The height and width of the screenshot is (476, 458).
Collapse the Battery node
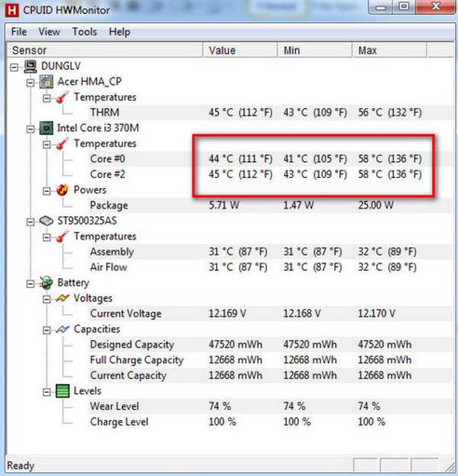click(x=30, y=283)
